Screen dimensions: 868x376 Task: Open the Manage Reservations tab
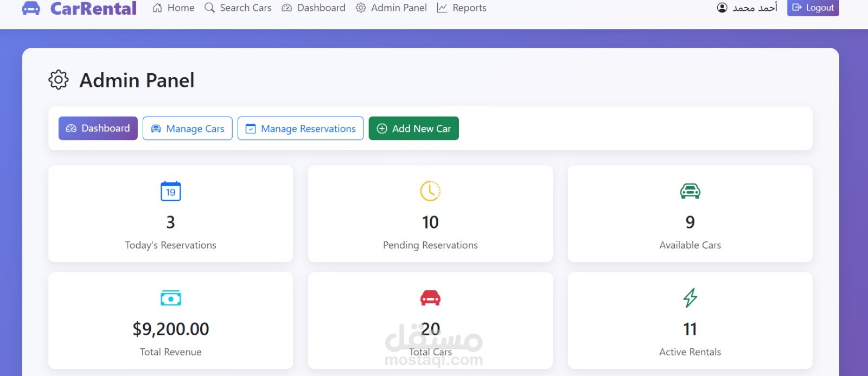click(301, 129)
